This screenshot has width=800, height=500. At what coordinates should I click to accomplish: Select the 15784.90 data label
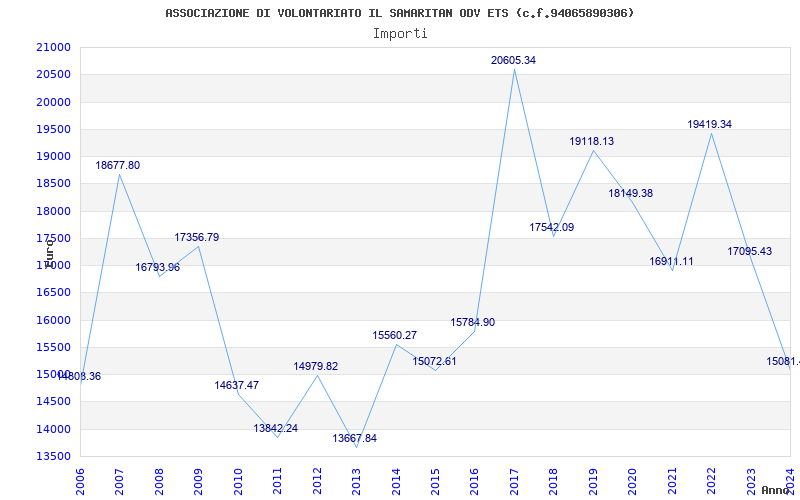[x=472, y=322]
